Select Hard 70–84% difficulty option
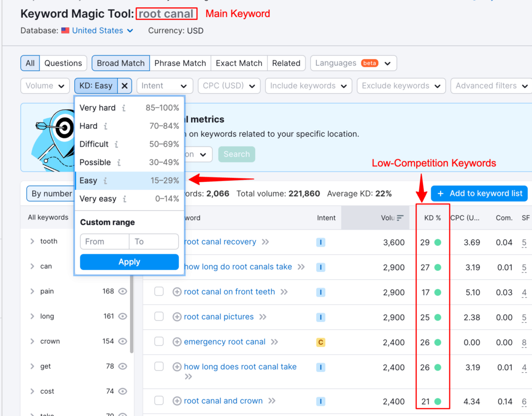 pos(129,126)
